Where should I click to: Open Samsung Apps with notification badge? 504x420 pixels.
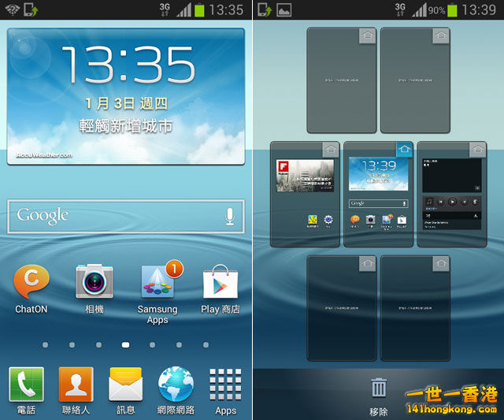point(157,284)
